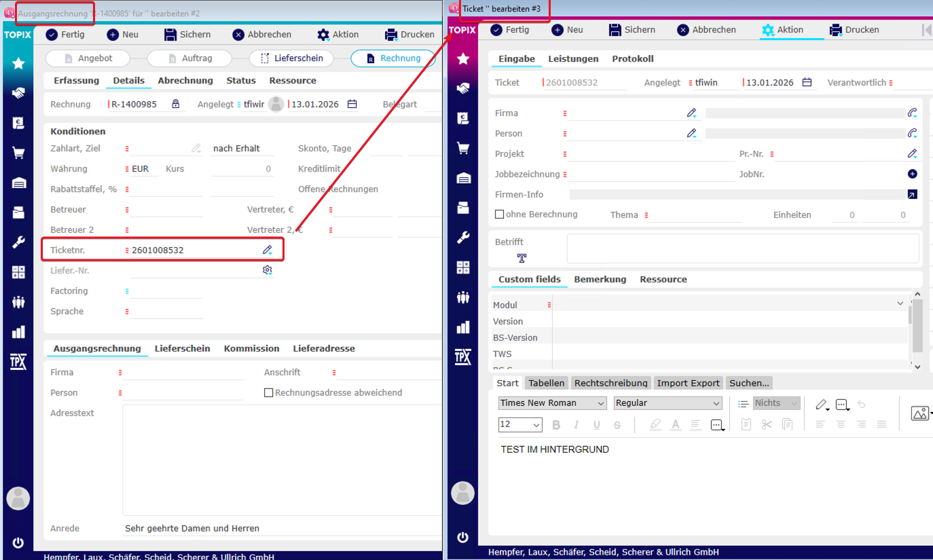Image resolution: width=933 pixels, height=560 pixels.
Task: Open font size 12 dropdown
Action: click(x=520, y=425)
